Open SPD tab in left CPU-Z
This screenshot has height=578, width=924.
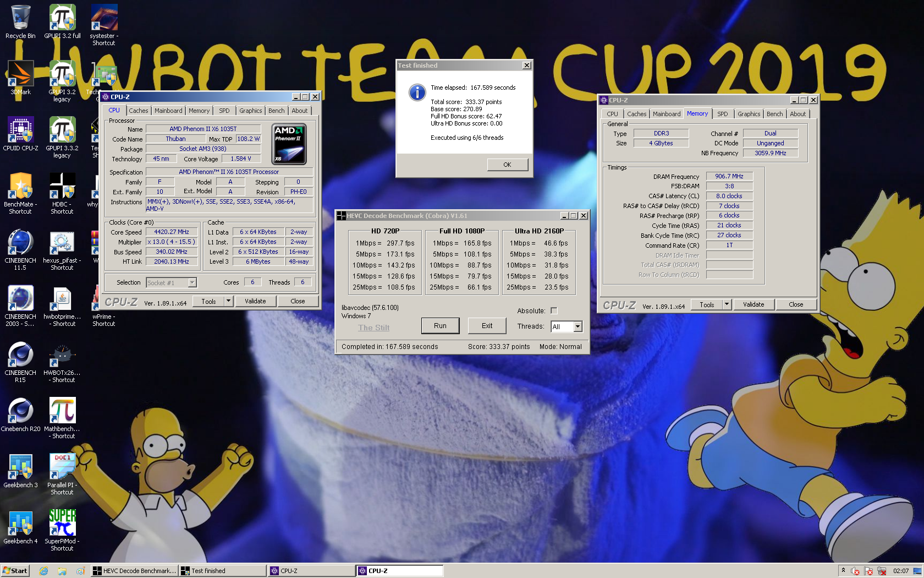pos(224,111)
